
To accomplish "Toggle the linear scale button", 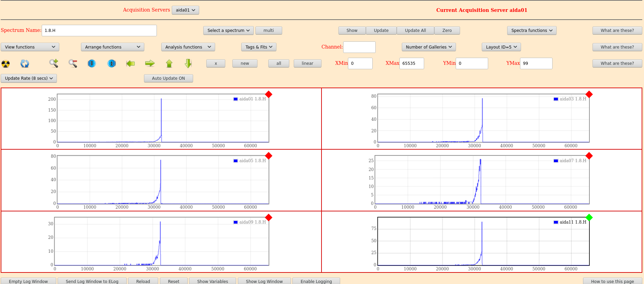I will 307,63.
